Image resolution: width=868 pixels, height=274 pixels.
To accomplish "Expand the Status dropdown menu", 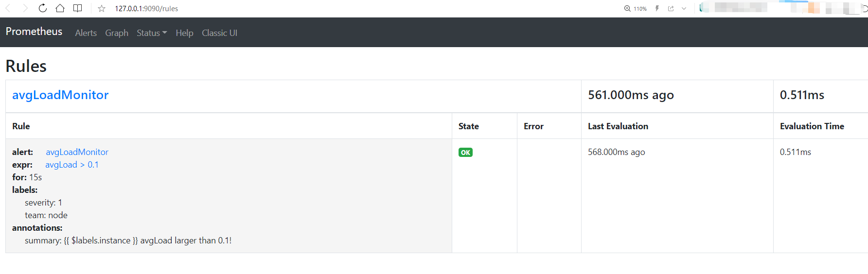I will tap(151, 33).
